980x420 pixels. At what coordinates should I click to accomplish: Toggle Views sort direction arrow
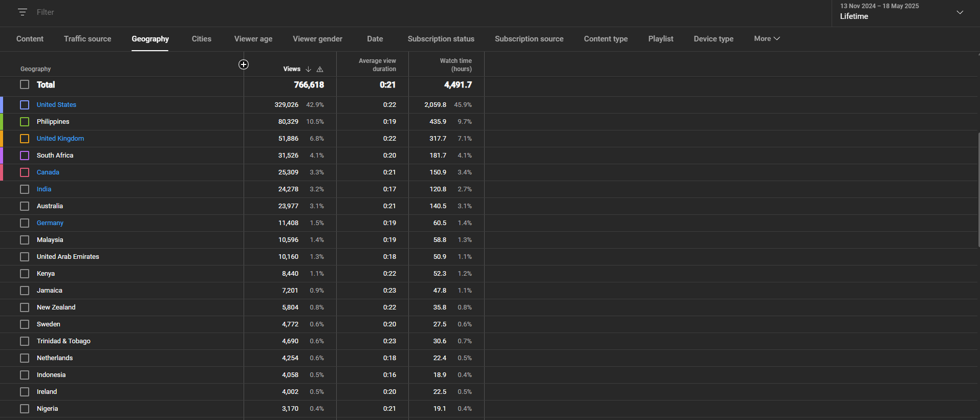(308, 69)
